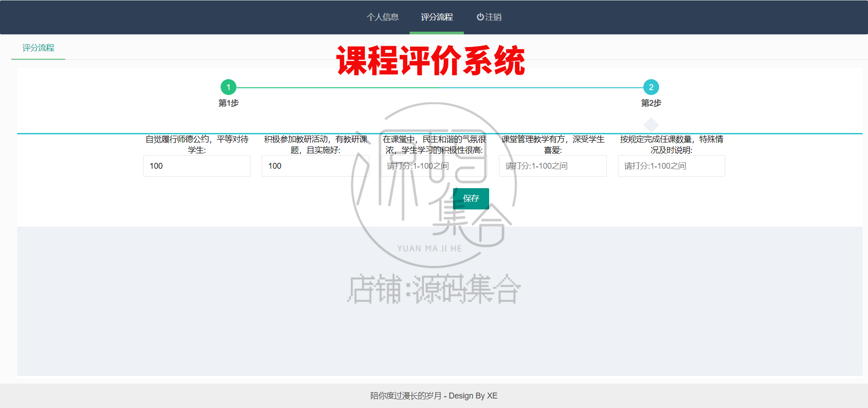Click the 注销 logout link
This screenshot has width=868, height=408.
coord(489,17)
